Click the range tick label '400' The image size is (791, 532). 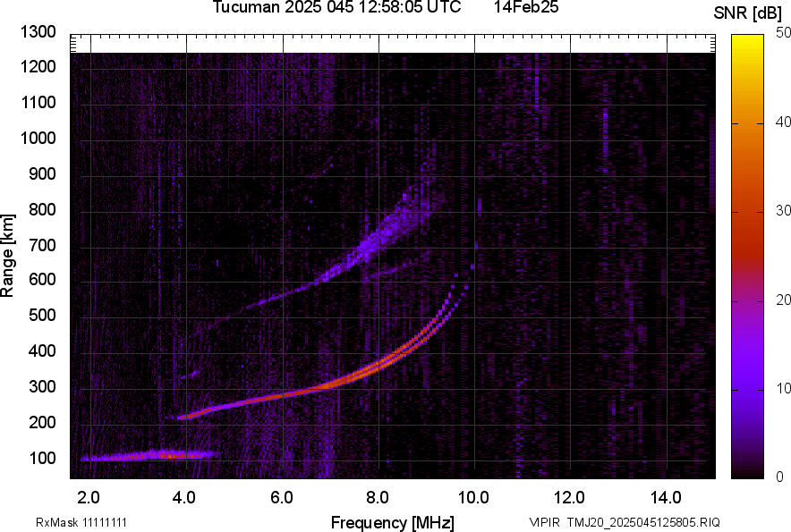(x=42, y=351)
